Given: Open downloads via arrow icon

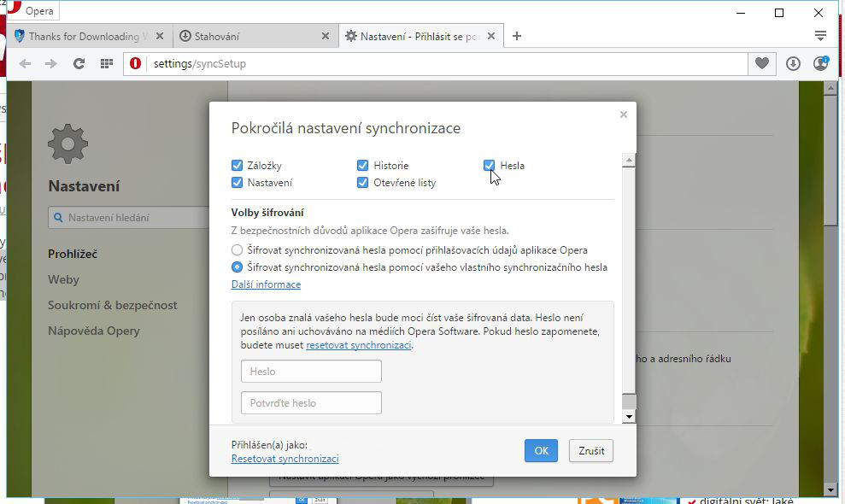Looking at the screenshot, I should 793,63.
